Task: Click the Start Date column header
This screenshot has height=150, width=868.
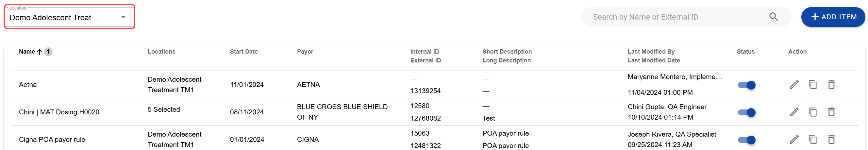Action: point(243,52)
